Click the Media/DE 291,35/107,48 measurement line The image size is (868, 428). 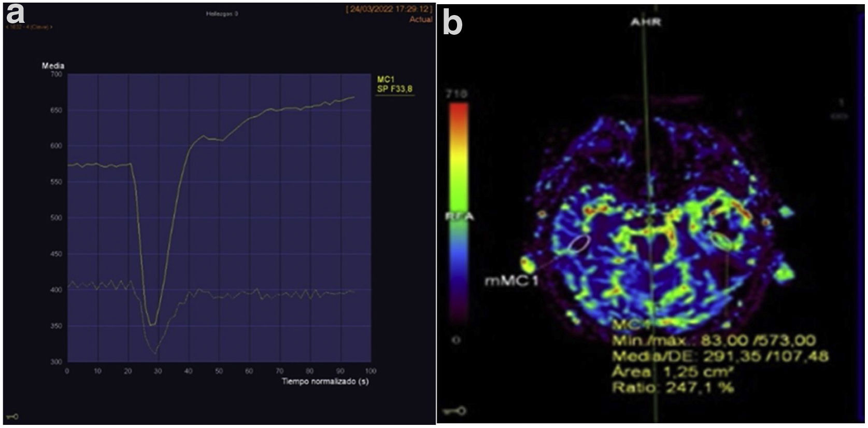719,356
